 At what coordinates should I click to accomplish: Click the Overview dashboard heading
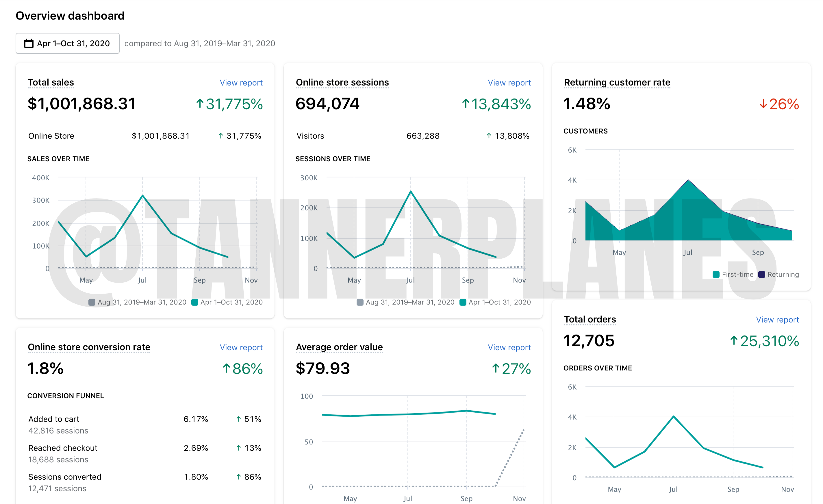pyautogui.click(x=70, y=16)
